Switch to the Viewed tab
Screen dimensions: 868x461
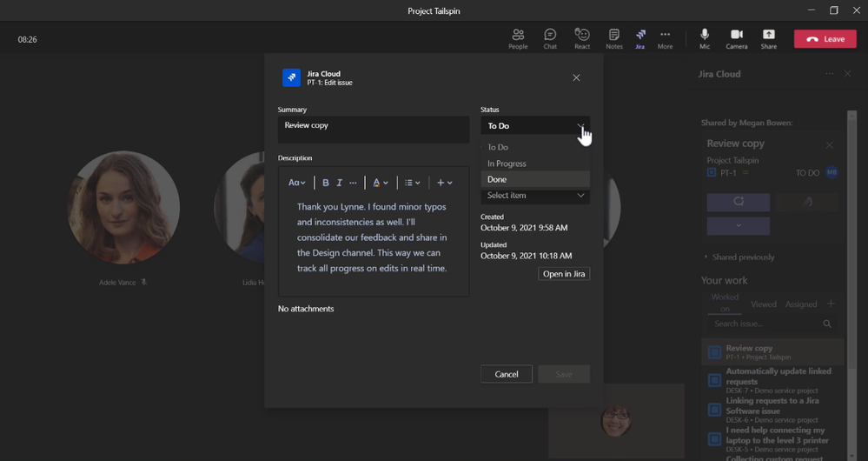click(x=764, y=304)
